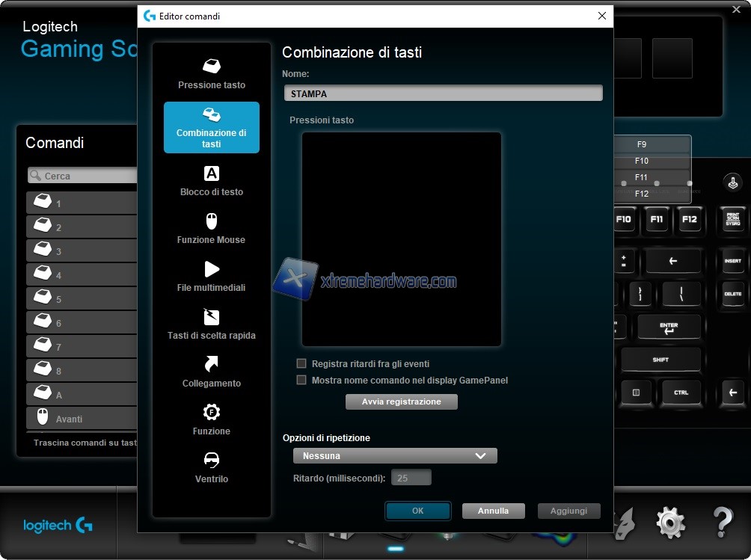This screenshot has height=560, width=751.
Task: Click the Nome field containing STAMPA
Action: [443, 93]
